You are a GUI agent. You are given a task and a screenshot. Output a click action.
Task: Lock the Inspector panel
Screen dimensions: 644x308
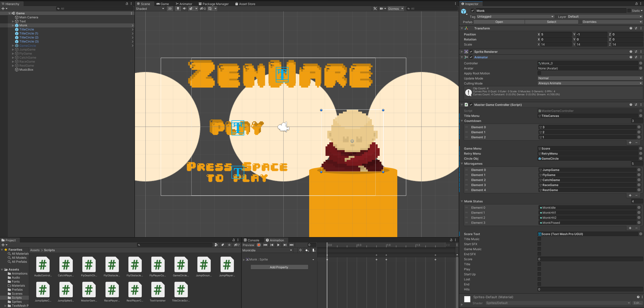pyautogui.click(x=636, y=4)
